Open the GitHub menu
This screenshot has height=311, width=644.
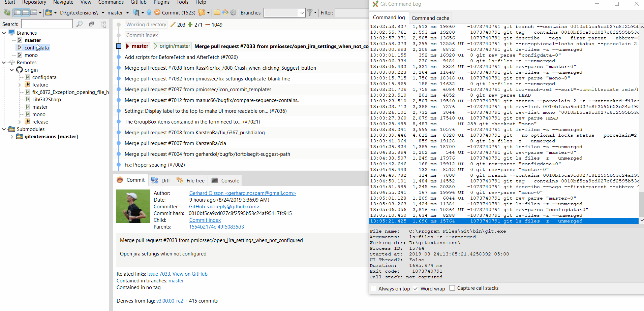coord(139,3)
